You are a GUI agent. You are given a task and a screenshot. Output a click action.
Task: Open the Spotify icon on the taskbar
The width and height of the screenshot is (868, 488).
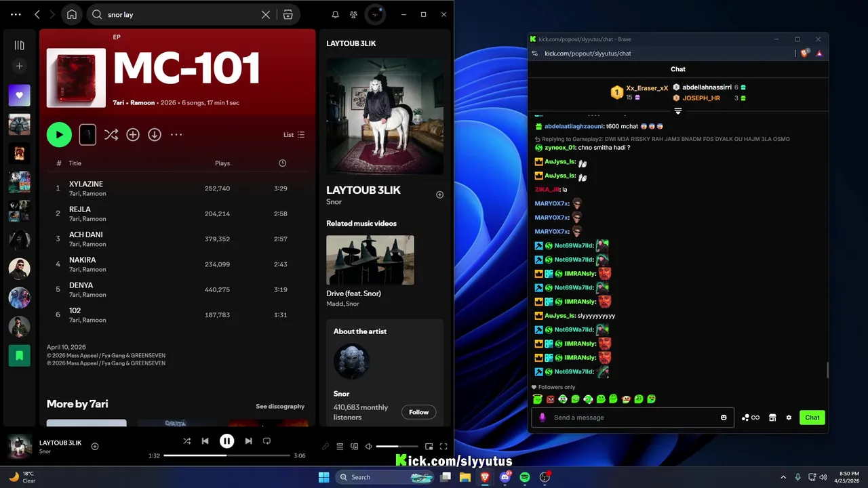click(525, 477)
